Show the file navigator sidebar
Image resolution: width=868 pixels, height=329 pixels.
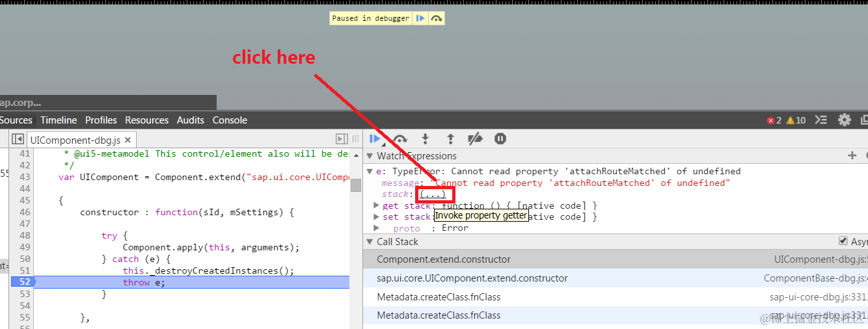point(18,139)
